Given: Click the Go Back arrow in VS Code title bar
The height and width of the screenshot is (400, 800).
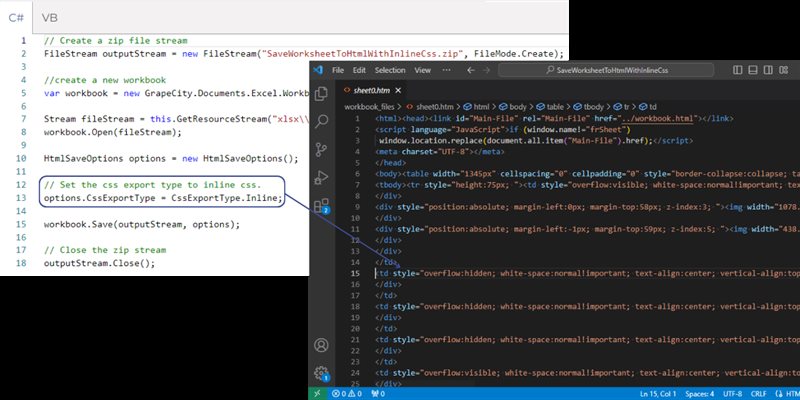Looking at the screenshot, I should [x=470, y=70].
